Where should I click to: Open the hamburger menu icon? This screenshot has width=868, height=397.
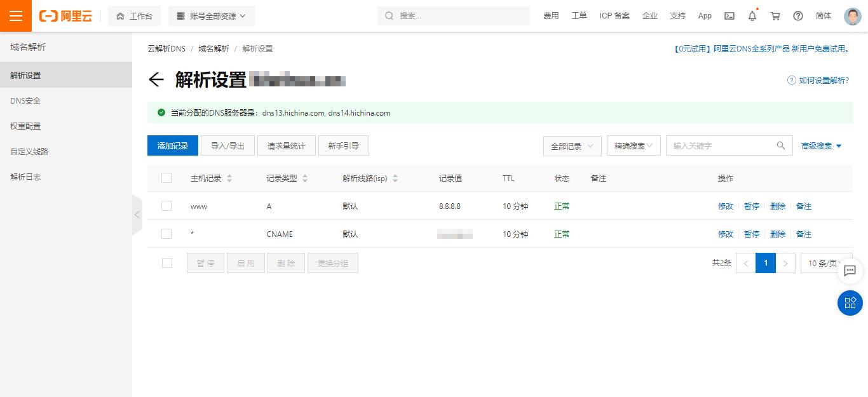click(x=15, y=15)
